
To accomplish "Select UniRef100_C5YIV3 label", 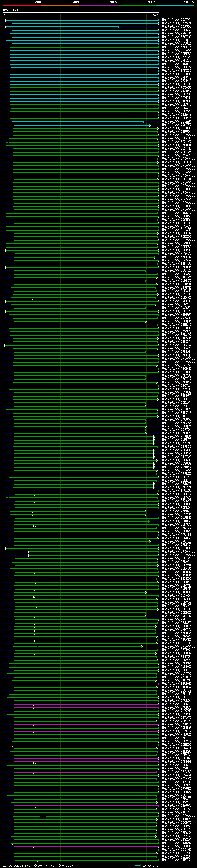I will coord(176,57).
